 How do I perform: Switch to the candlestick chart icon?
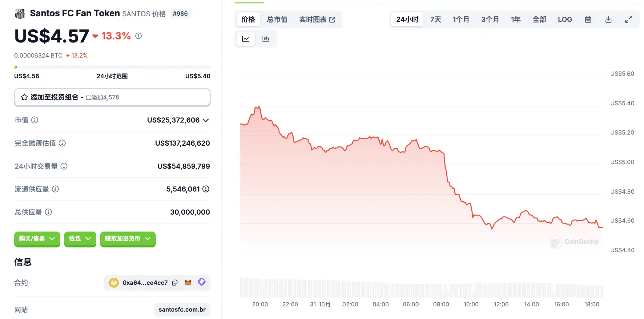click(x=266, y=39)
